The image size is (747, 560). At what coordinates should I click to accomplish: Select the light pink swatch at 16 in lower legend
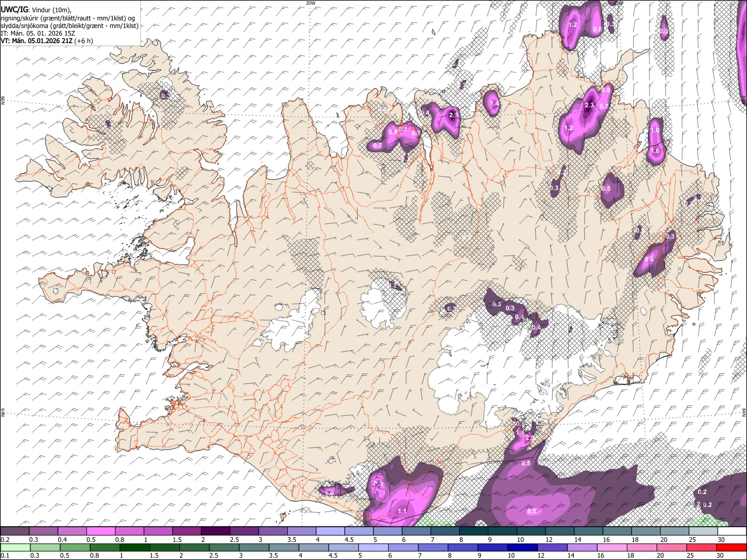click(612, 548)
